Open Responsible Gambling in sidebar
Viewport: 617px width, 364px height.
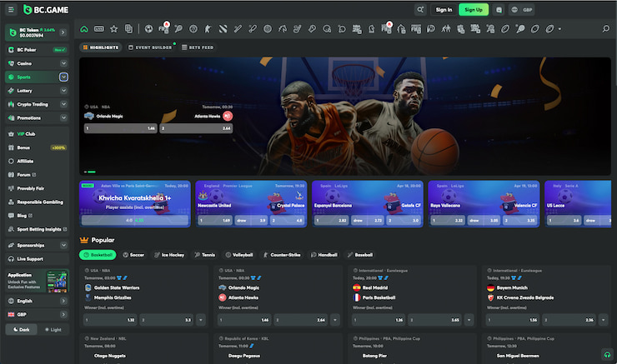pos(37,202)
